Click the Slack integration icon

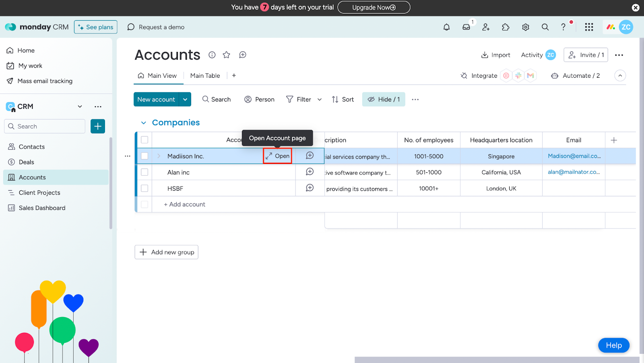point(518,75)
